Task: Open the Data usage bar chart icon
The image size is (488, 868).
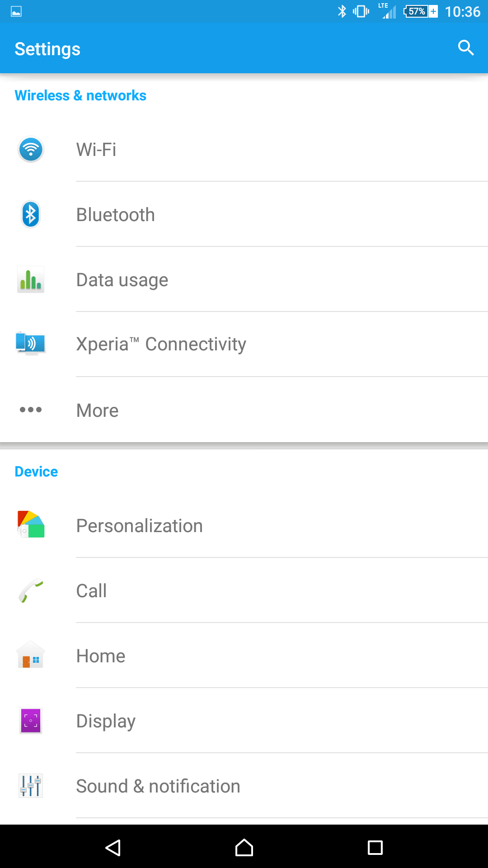Action: click(x=31, y=279)
